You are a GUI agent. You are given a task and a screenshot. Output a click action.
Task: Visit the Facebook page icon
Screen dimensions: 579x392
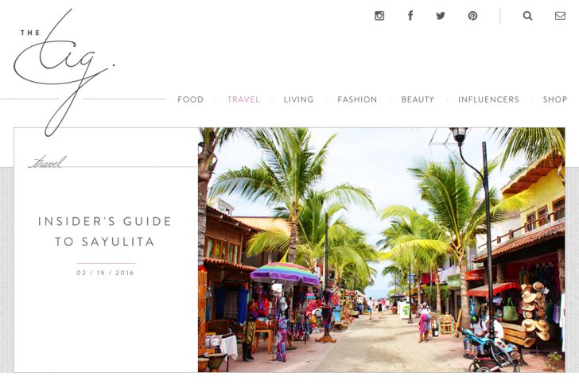(x=410, y=15)
